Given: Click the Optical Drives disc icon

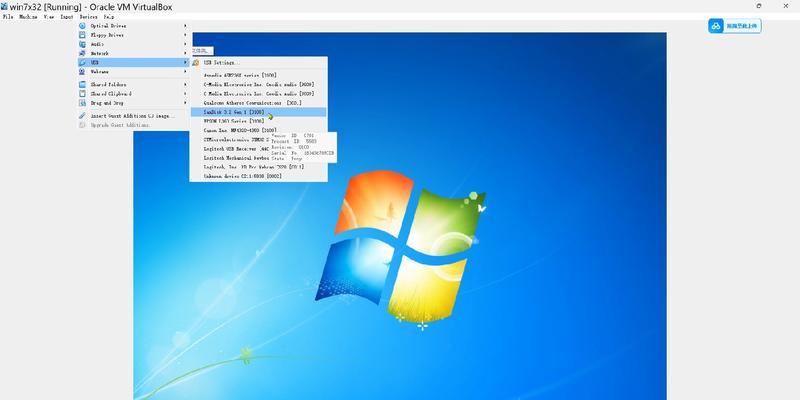Looking at the screenshot, I should 82,26.
